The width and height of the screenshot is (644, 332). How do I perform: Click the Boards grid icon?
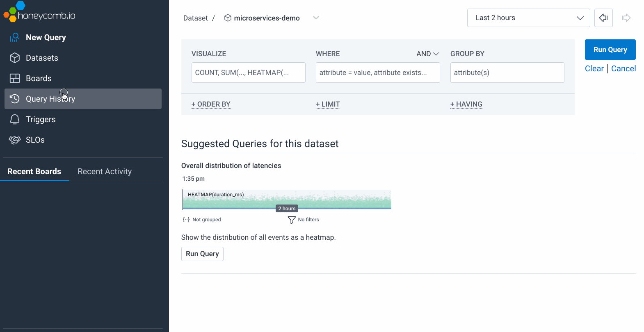tap(15, 78)
